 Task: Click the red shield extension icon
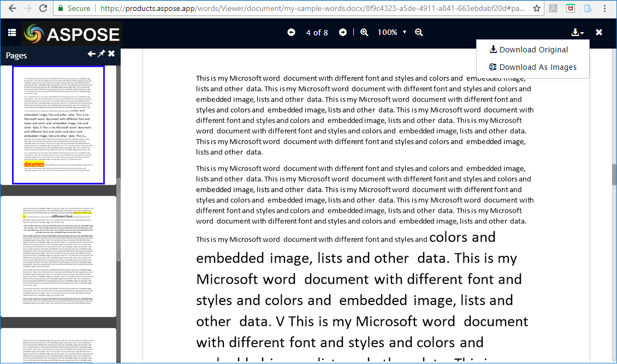pos(571,8)
